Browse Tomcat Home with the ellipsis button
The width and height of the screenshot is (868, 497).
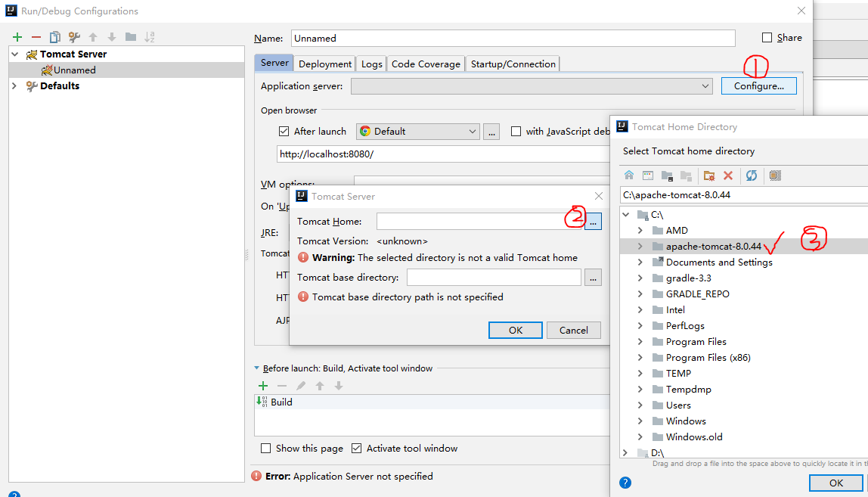pos(593,221)
